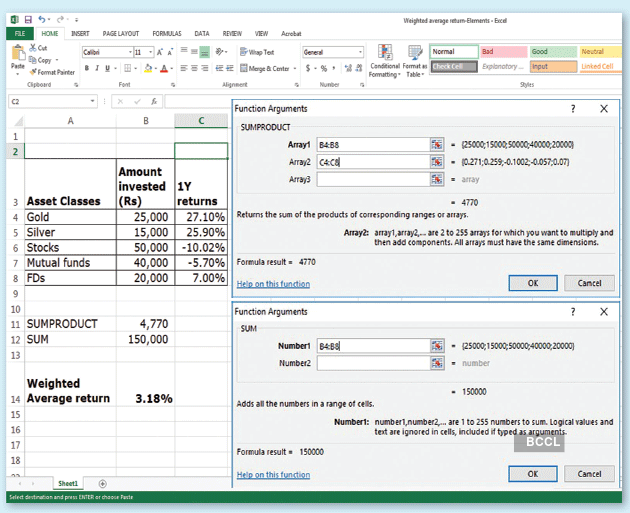Open the Name Box dropdown arrow
630x513 pixels.
pyautogui.click(x=92, y=101)
